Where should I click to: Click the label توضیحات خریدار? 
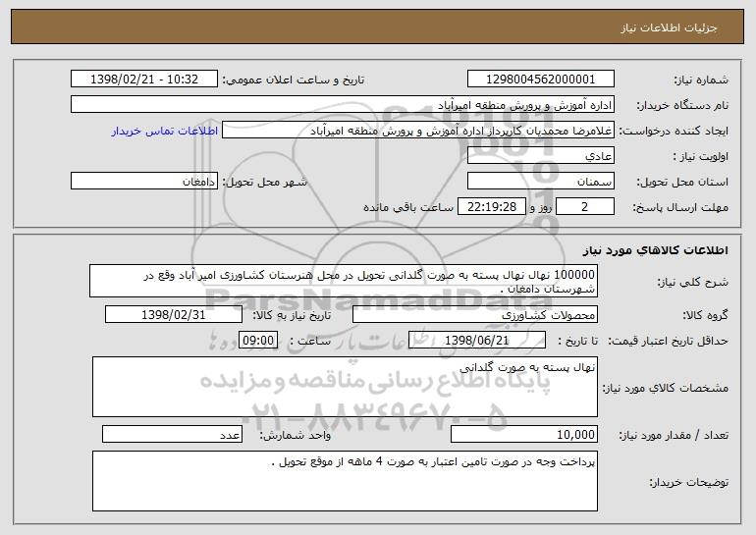(689, 482)
